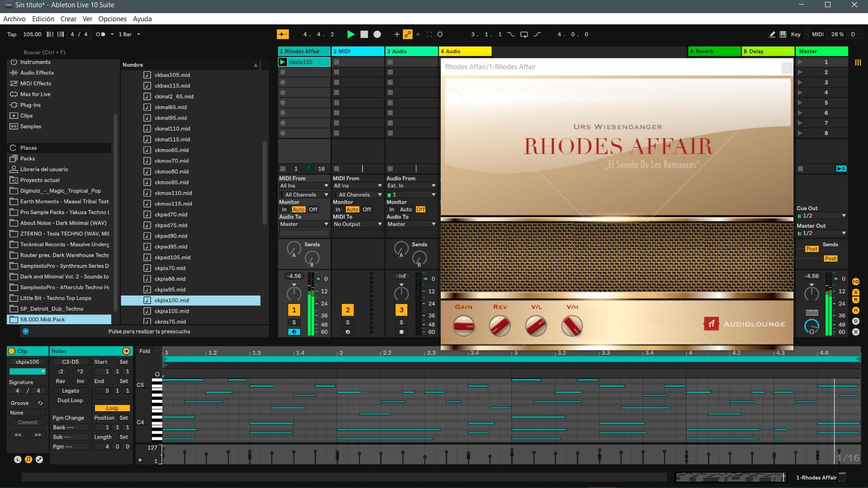
Task: Launch the ckpia105 clip
Action: coord(283,62)
